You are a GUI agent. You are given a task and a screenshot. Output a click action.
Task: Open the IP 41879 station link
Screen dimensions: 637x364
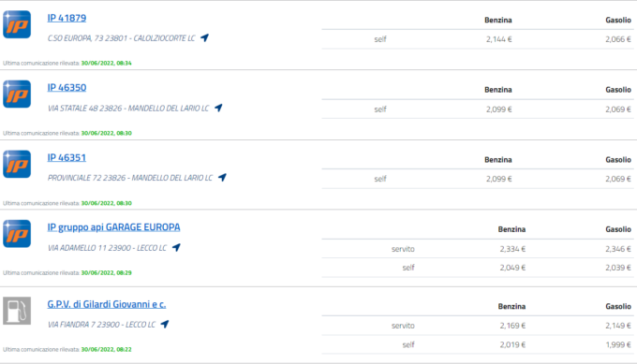click(x=67, y=18)
